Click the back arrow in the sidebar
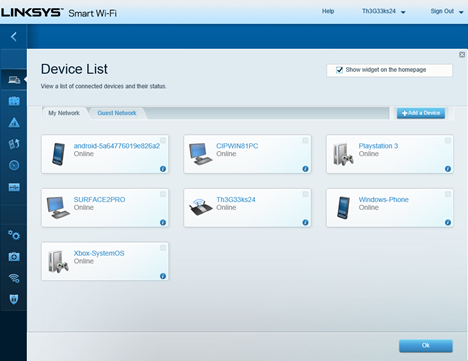This screenshot has height=361, width=468. click(x=14, y=37)
